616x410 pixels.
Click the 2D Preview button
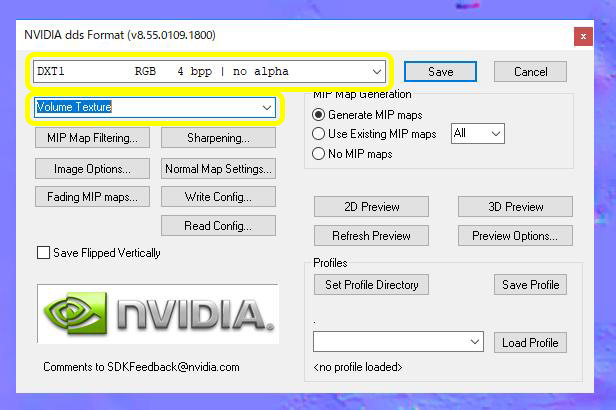[371, 207]
